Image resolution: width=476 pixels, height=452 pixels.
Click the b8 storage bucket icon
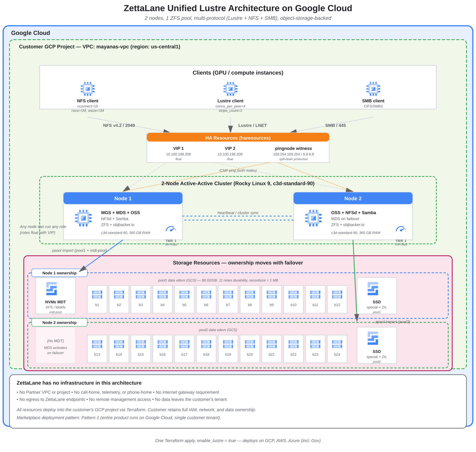(250, 294)
